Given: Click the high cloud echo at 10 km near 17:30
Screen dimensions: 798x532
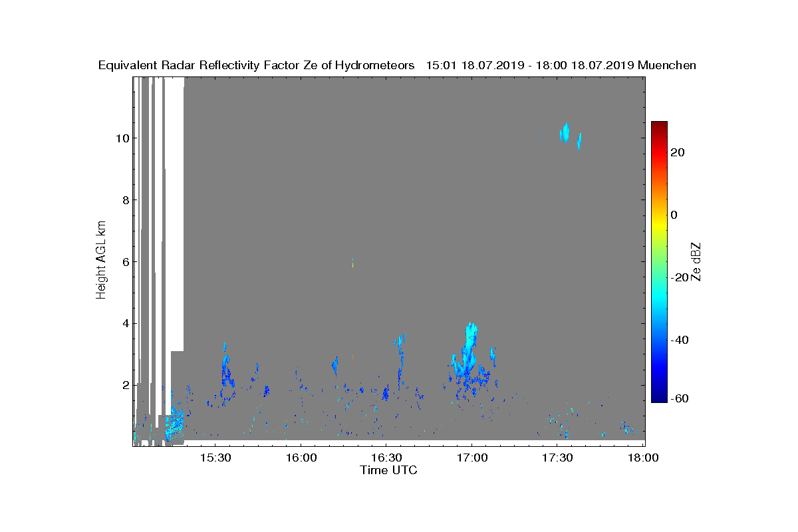Looking at the screenshot, I should click(565, 134).
